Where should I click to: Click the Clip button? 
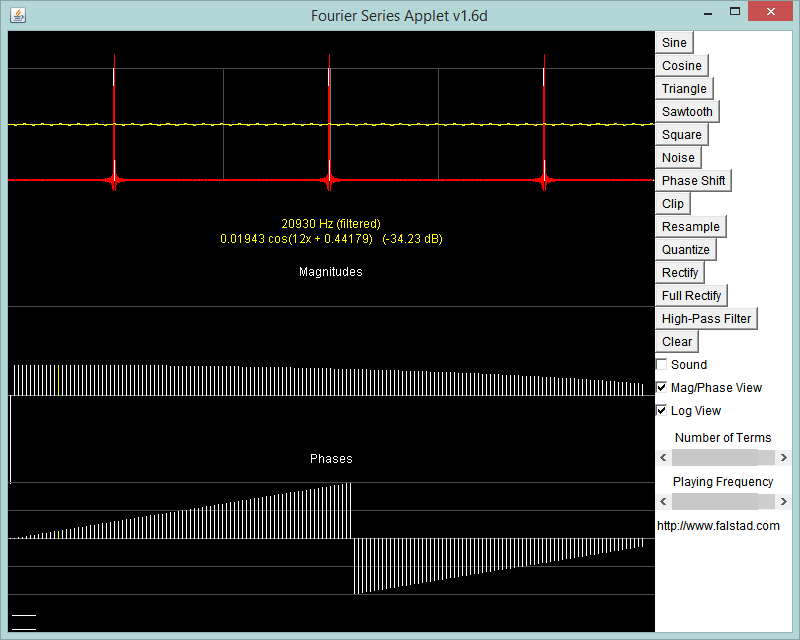672,204
